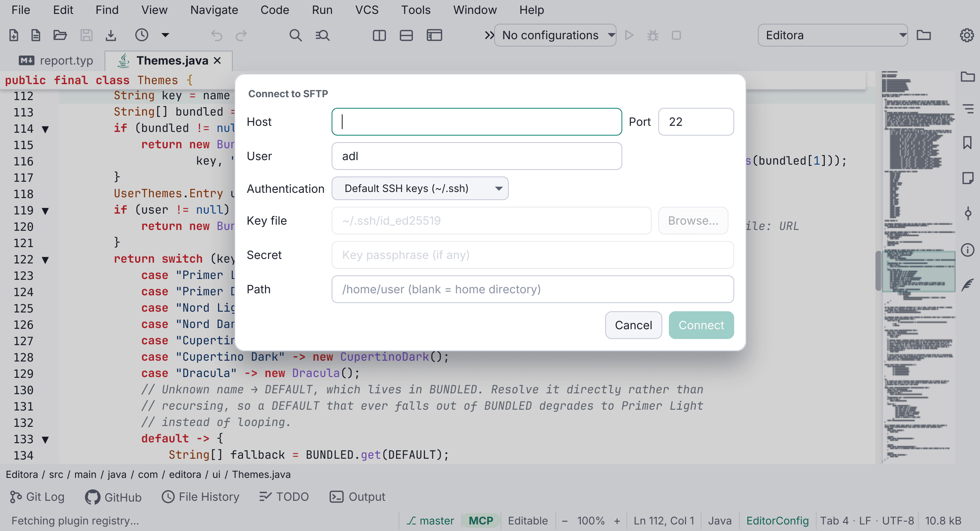Expand the arrow beside the recent files clock
This screenshot has width=980, height=531.
(x=165, y=35)
